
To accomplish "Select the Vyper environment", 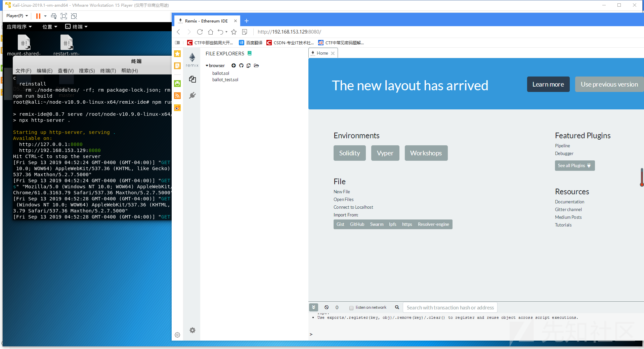I will point(385,153).
